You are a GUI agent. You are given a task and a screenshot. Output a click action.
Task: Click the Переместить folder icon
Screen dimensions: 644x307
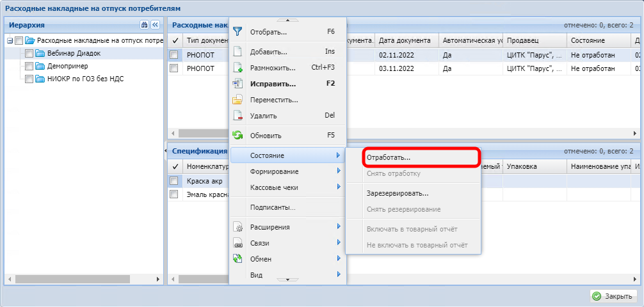pyautogui.click(x=237, y=100)
